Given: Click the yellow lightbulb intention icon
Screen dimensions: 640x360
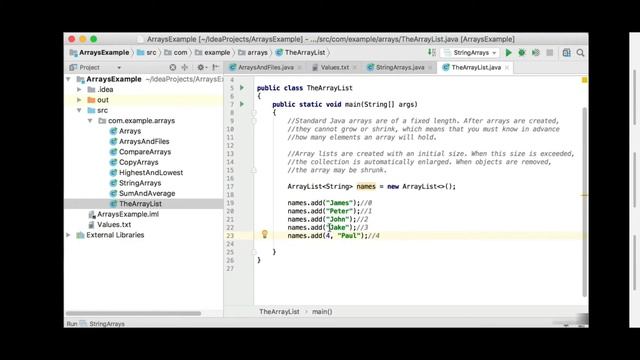Looking at the screenshot, I should click(x=264, y=234).
